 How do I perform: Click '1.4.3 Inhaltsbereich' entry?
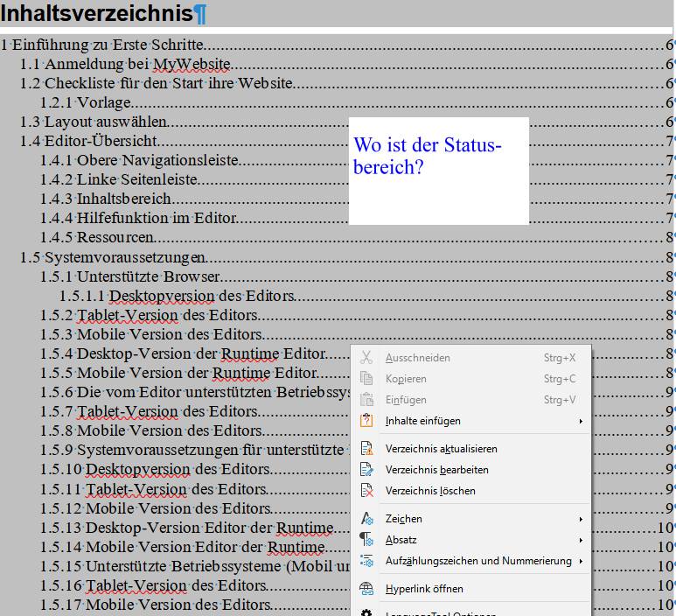[106, 199]
